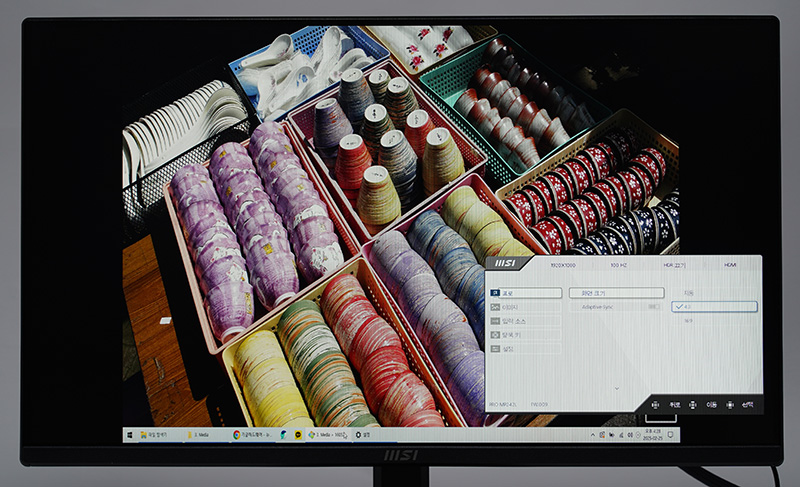Click the 선택 (Select) hint label

point(748,405)
